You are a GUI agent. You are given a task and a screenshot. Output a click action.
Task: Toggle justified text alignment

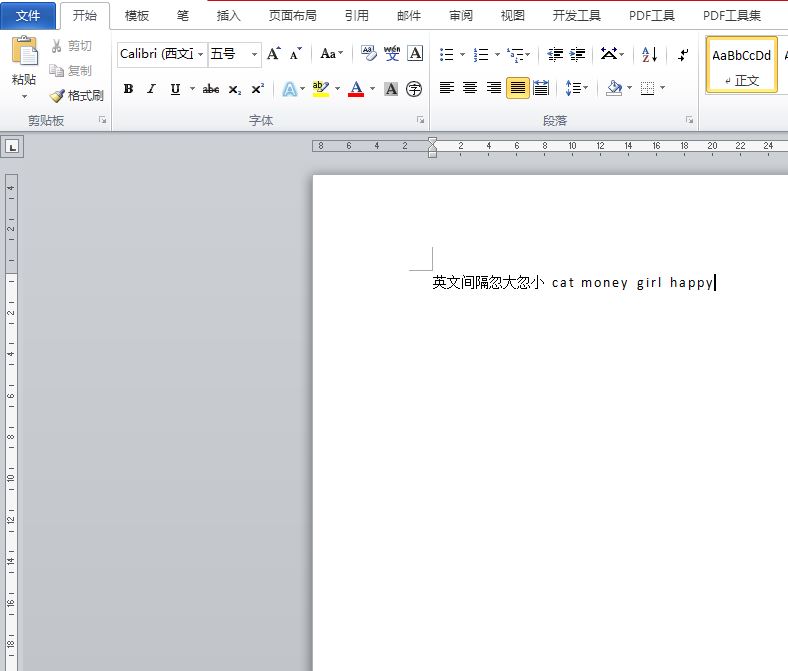coord(517,88)
